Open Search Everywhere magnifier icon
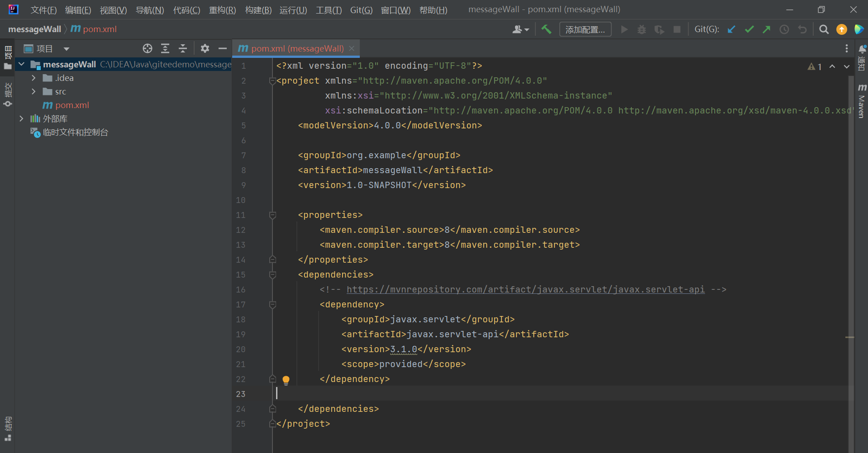The image size is (868, 453). coord(824,29)
